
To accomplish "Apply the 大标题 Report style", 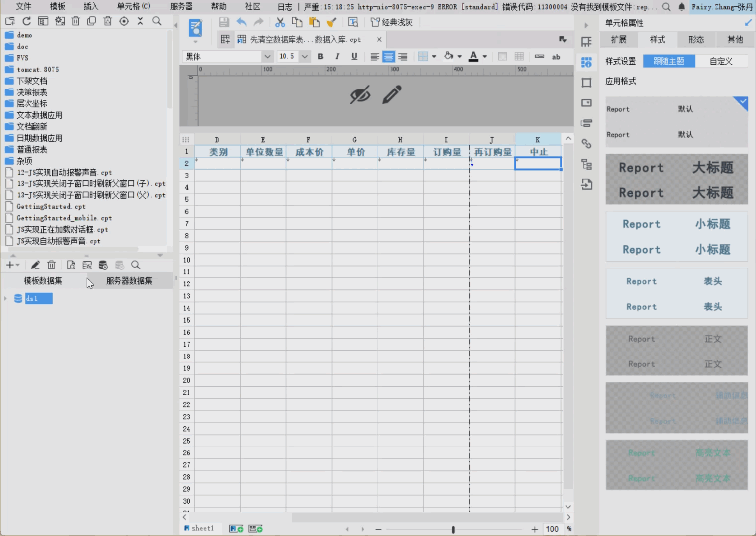I will pyautogui.click(x=676, y=179).
